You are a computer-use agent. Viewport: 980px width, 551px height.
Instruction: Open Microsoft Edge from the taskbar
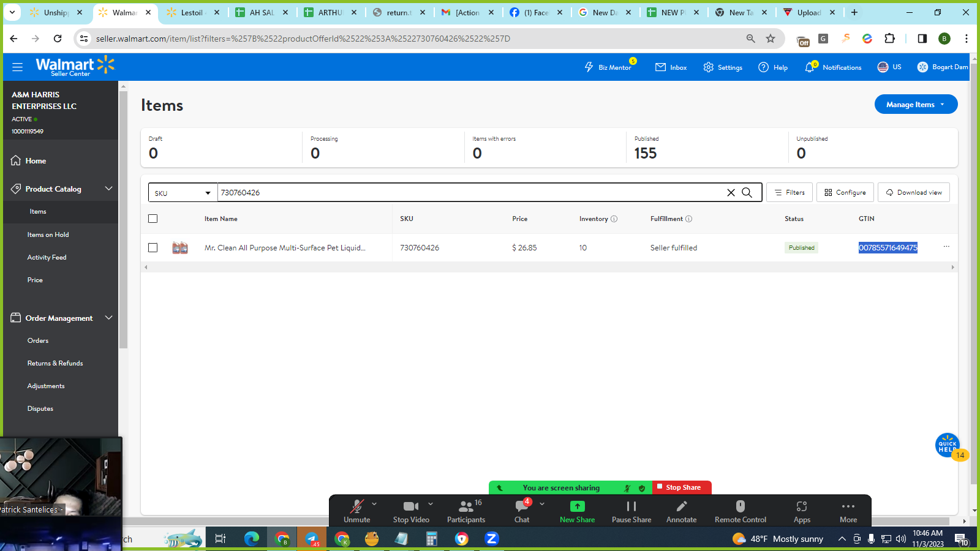pos(252,539)
